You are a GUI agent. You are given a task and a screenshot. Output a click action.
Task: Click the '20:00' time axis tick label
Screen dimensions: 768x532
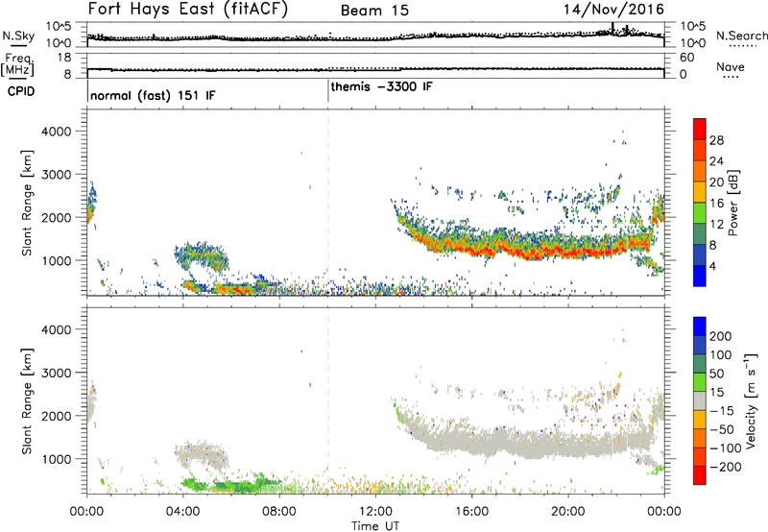[x=567, y=512]
